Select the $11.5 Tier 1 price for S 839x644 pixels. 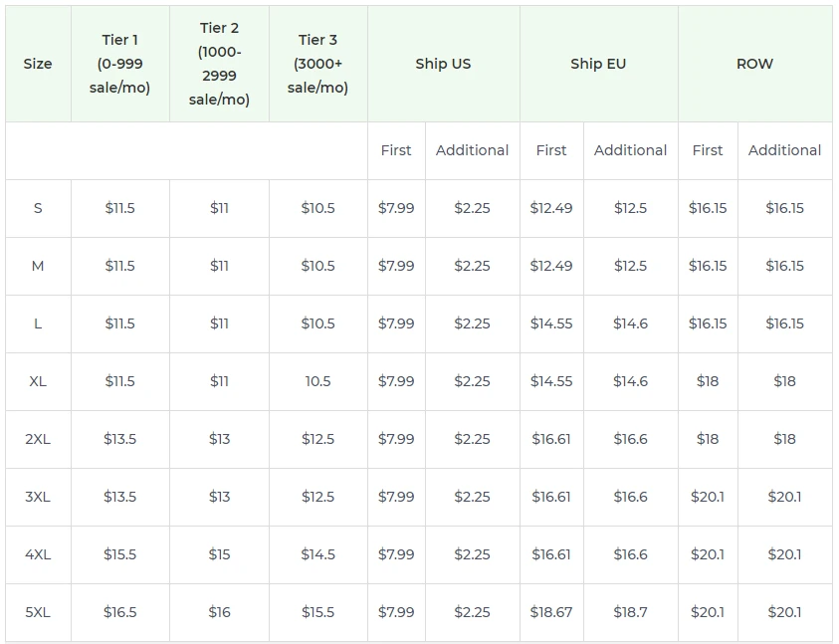tap(119, 208)
